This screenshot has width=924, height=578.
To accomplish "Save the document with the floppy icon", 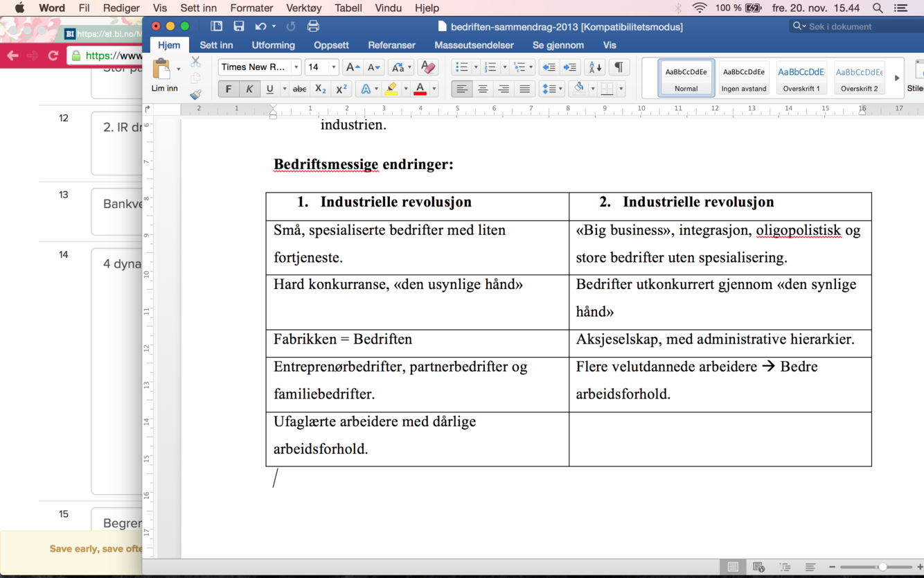I will pos(239,26).
